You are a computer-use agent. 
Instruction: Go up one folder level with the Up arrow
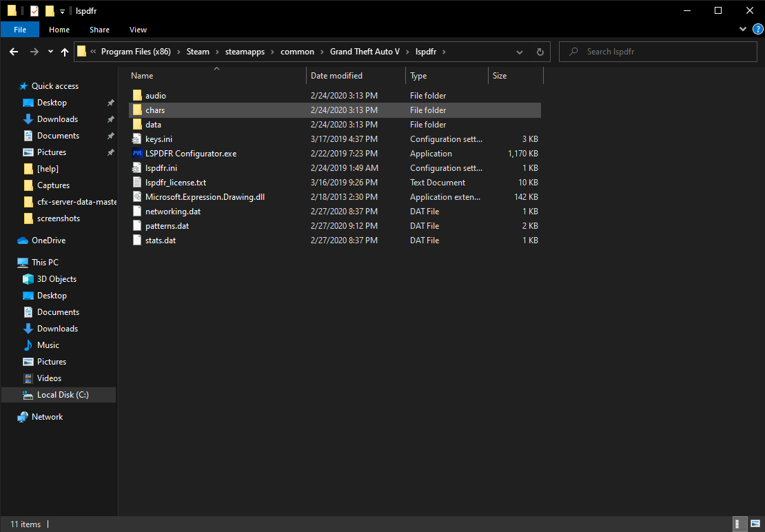(x=65, y=52)
